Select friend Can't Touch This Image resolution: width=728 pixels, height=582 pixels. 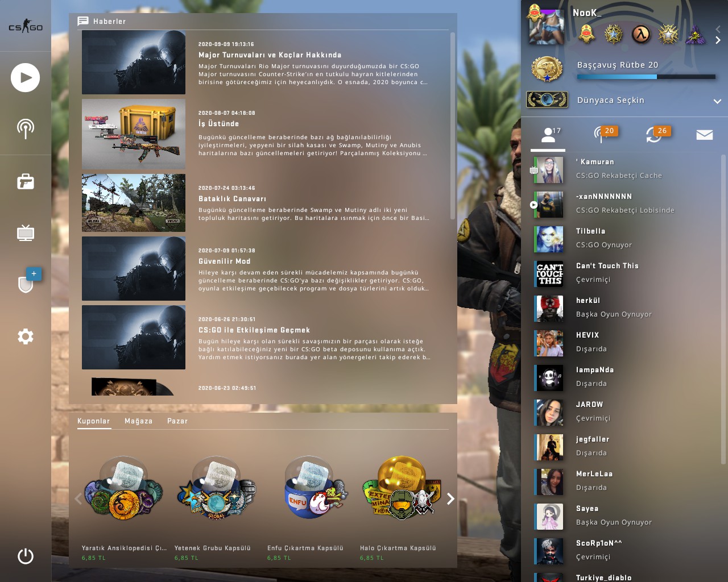(626, 274)
